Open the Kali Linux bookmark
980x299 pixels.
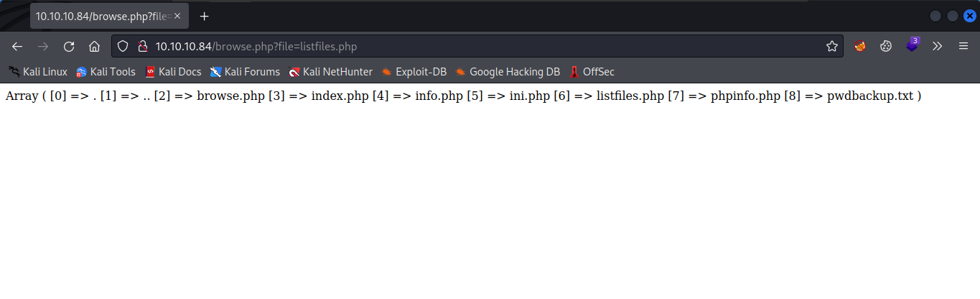37,71
